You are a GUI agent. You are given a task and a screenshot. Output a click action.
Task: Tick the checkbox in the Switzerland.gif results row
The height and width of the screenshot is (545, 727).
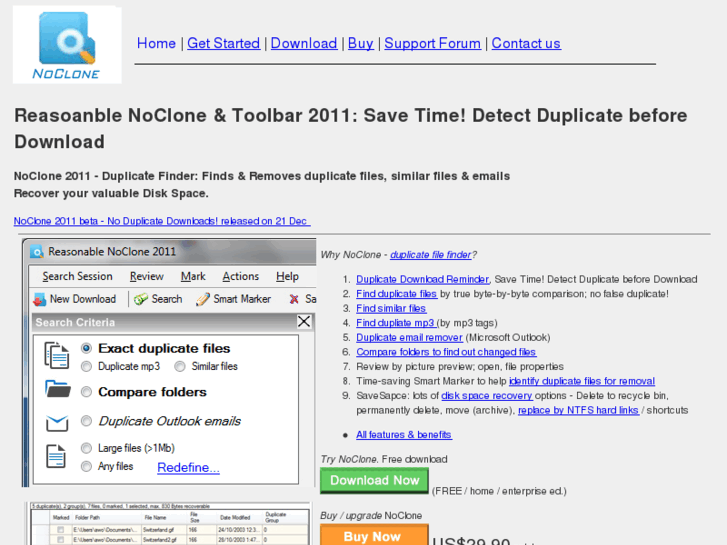[x=60, y=529]
